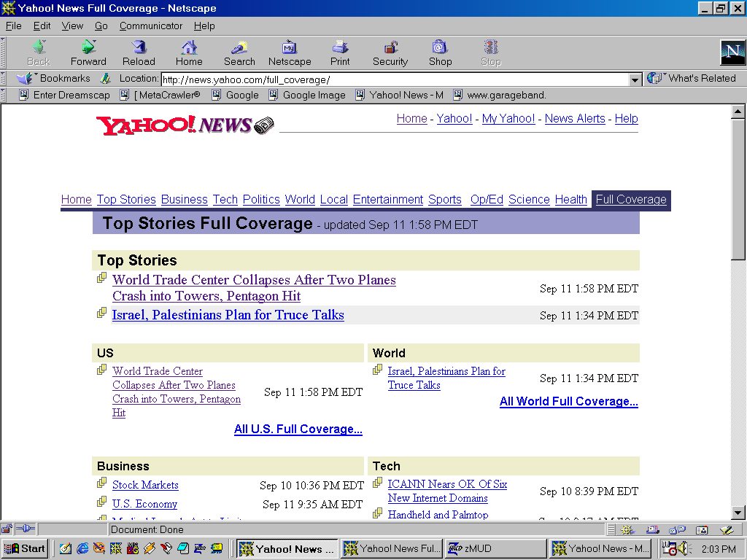The width and height of the screenshot is (747, 560).
Task: Open the Security info button
Action: [390, 52]
